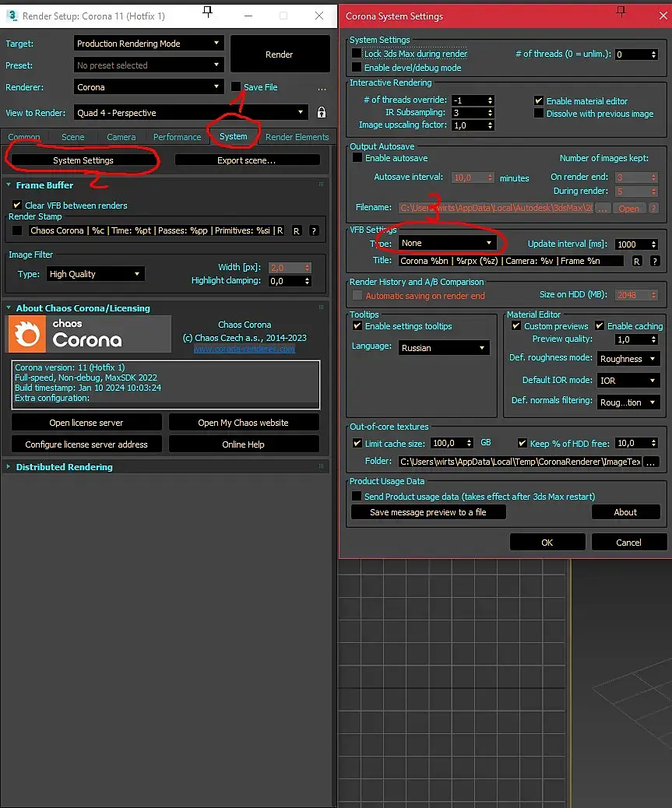Click Open license server button
This screenshot has height=808, width=672.
click(x=86, y=423)
